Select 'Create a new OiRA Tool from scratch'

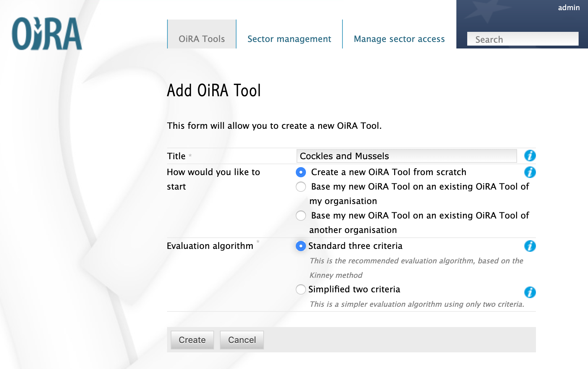tap(301, 172)
